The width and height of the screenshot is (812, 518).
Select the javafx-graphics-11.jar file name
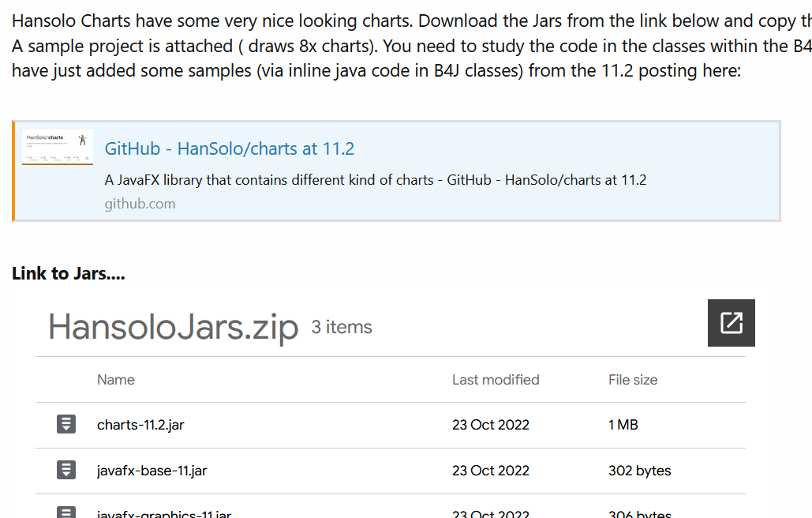click(164, 514)
